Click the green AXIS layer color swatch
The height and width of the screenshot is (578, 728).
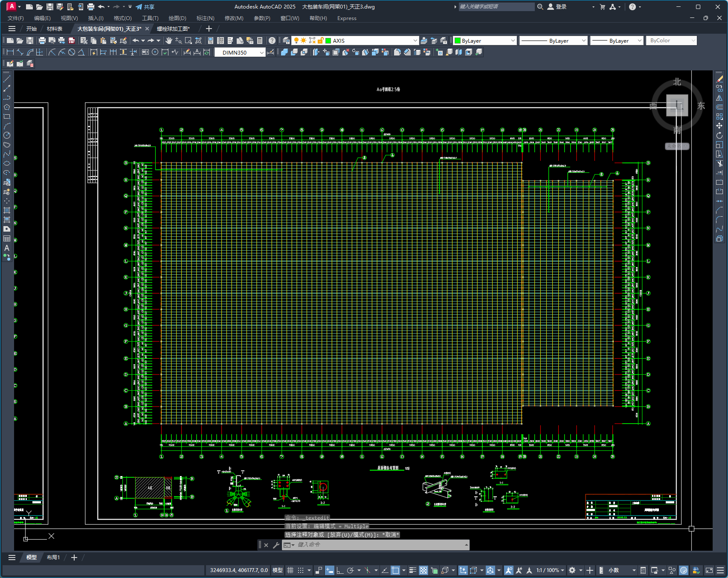point(328,41)
